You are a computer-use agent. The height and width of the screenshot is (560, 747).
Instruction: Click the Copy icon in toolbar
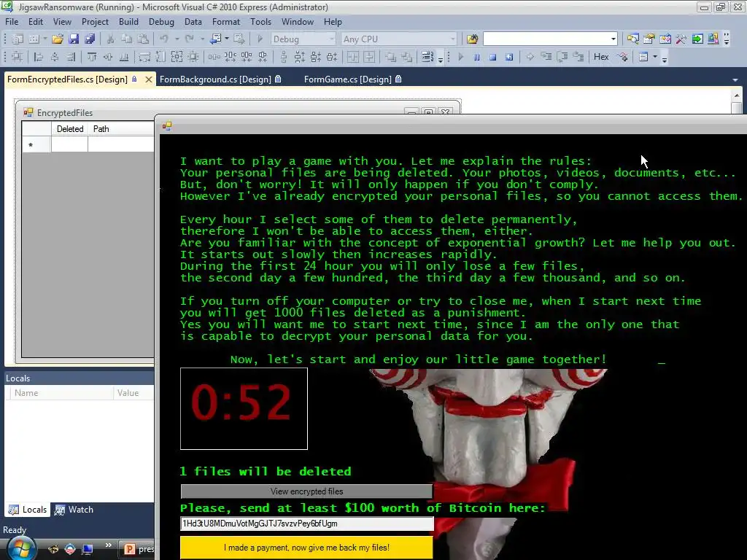(126, 39)
